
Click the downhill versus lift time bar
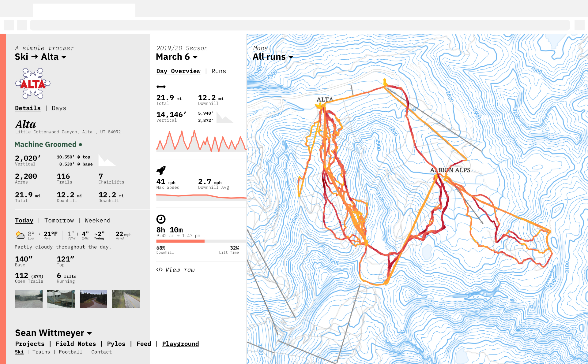click(201, 241)
